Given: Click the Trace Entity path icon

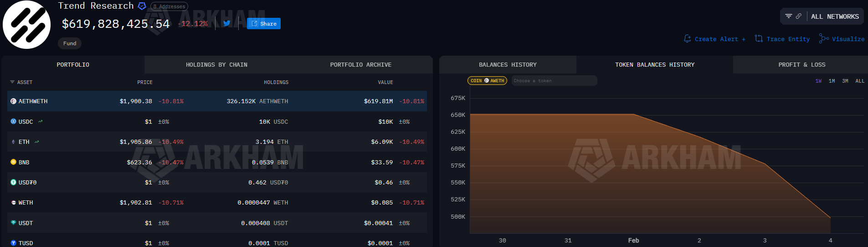Looking at the screenshot, I should pyautogui.click(x=759, y=39).
